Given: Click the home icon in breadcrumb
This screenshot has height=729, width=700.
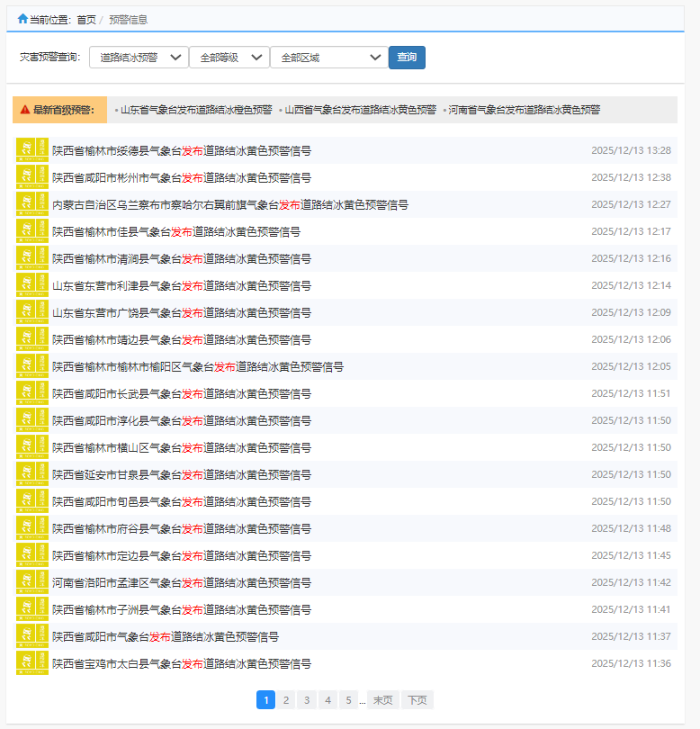Looking at the screenshot, I should click(x=22, y=18).
